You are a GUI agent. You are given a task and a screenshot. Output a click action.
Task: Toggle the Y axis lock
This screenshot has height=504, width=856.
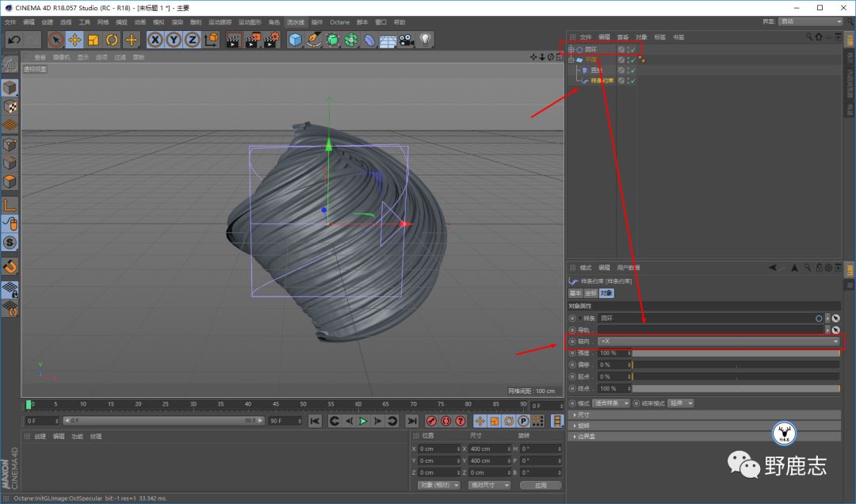pos(174,40)
